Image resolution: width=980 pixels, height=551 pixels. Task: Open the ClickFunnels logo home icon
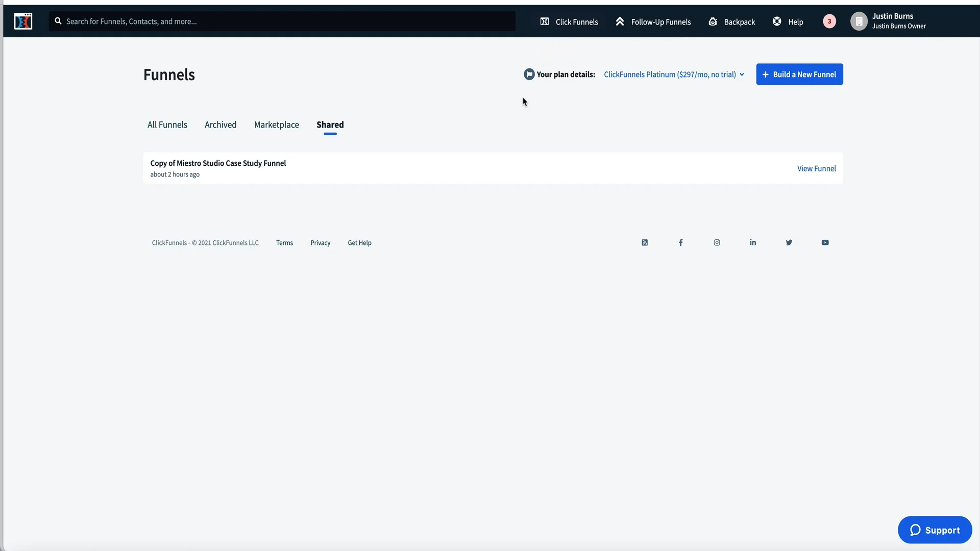[23, 21]
